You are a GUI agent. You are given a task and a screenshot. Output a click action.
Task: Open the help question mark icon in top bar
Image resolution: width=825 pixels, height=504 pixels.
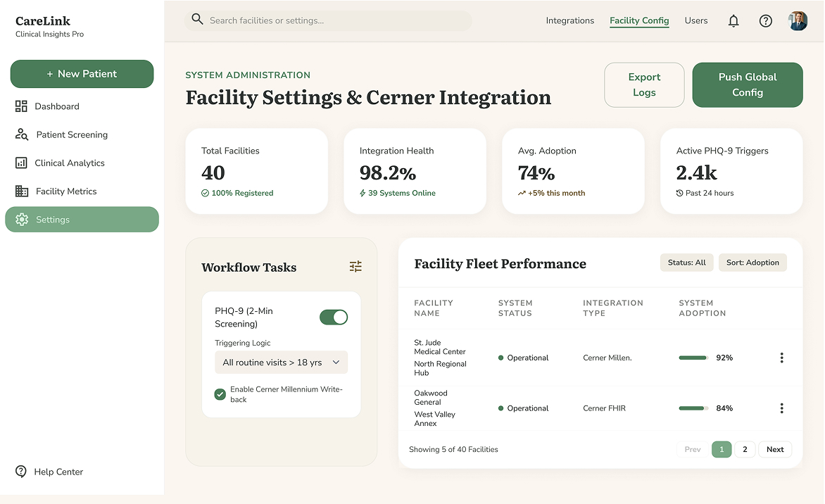click(x=766, y=20)
